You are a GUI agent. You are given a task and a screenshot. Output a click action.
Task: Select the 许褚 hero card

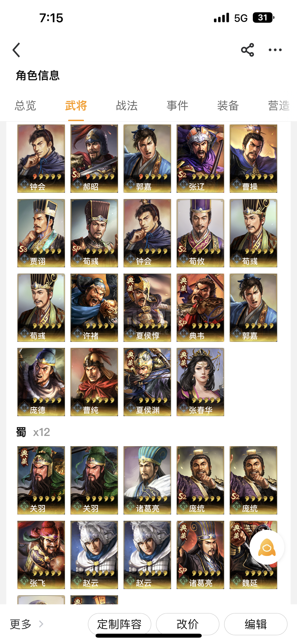(94, 308)
